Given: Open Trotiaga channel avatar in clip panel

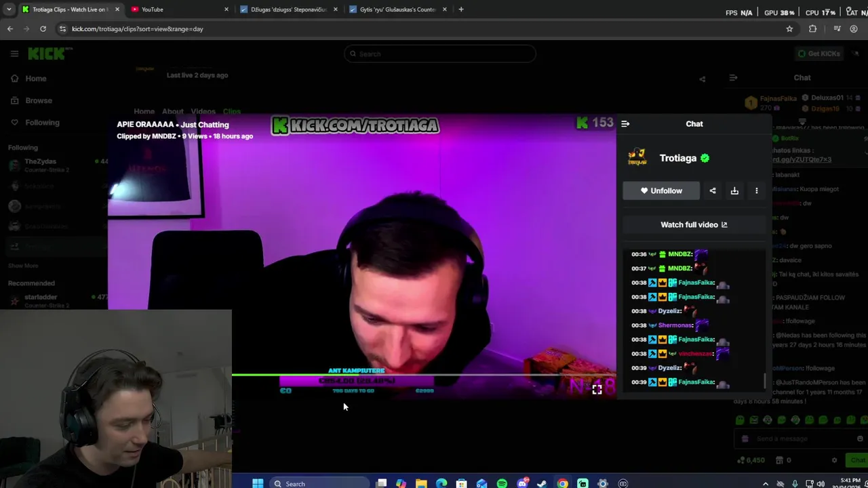Looking at the screenshot, I should (x=637, y=158).
